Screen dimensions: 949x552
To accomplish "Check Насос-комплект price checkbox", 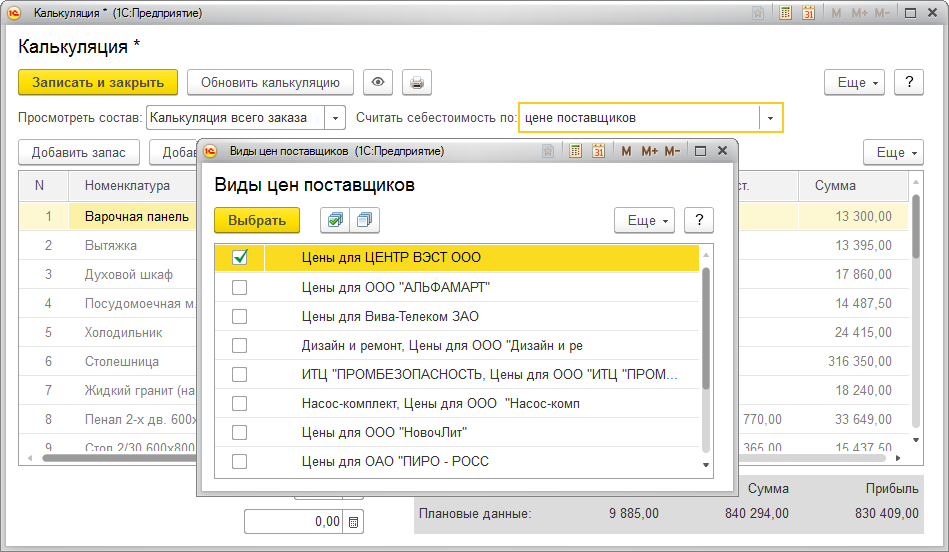I will tap(240, 403).
